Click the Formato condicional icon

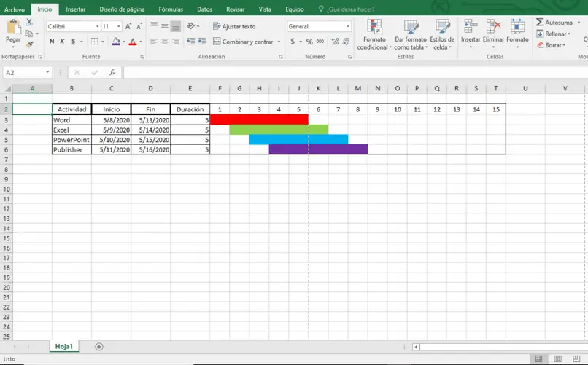pos(374,26)
